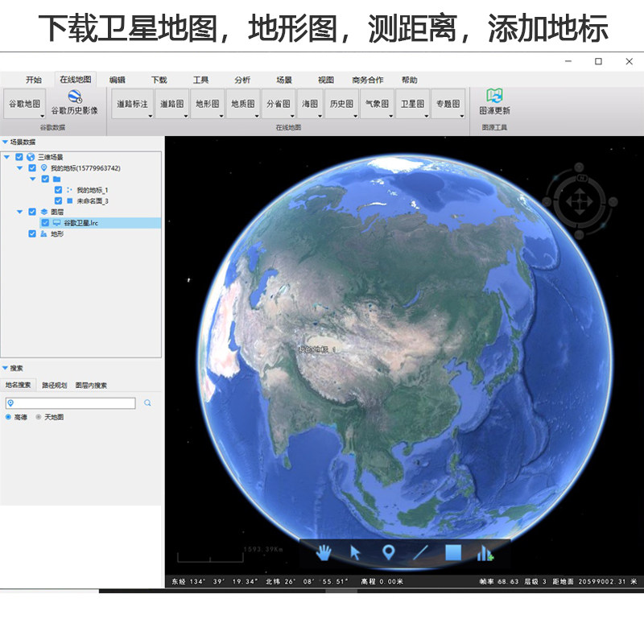Open the 卫星图 dropdown arrow

click(x=427, y=116)
